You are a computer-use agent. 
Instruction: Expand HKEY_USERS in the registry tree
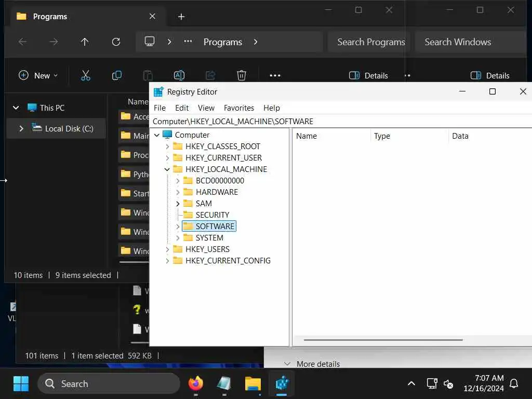[x=167, y=249]
